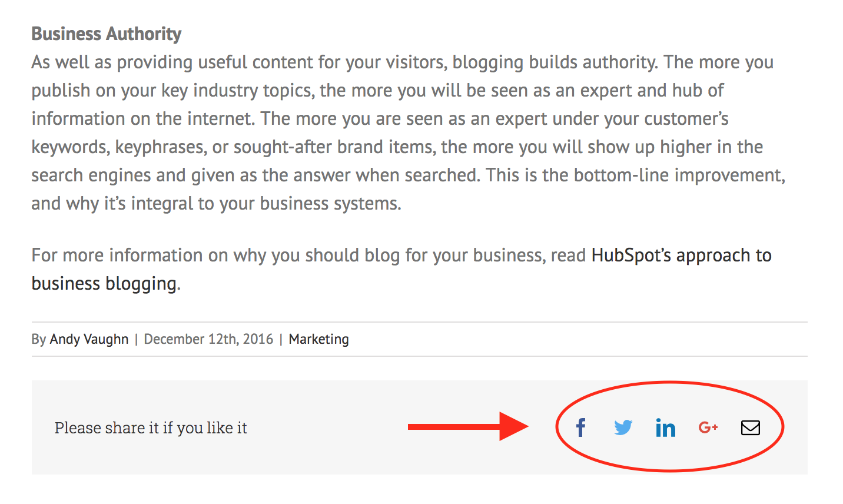Click the red arrow pointing to icons

coord(468,426)
